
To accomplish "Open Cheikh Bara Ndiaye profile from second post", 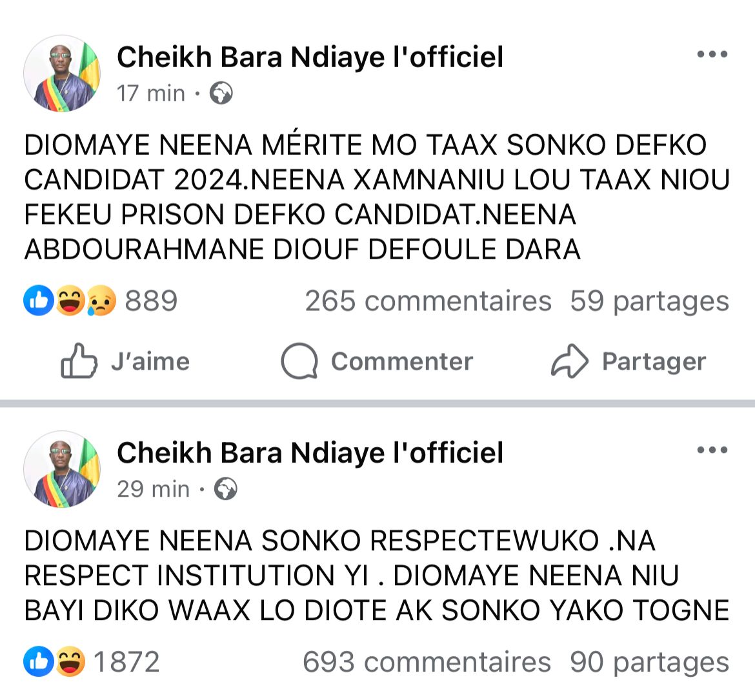I will tap(310, 452).
